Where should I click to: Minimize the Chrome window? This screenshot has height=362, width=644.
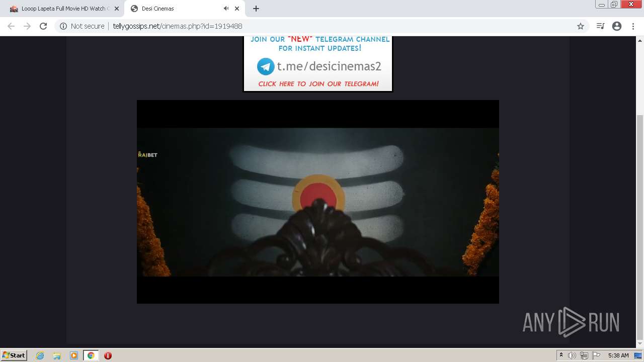coord(601,5)
